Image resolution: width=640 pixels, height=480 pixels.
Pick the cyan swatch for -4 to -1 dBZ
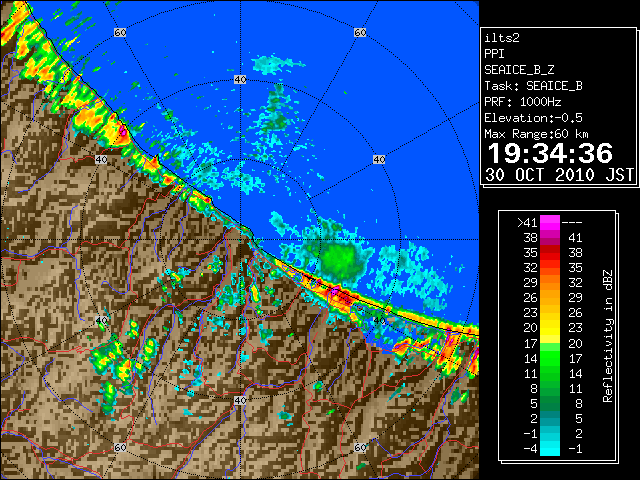coord(550,449)
